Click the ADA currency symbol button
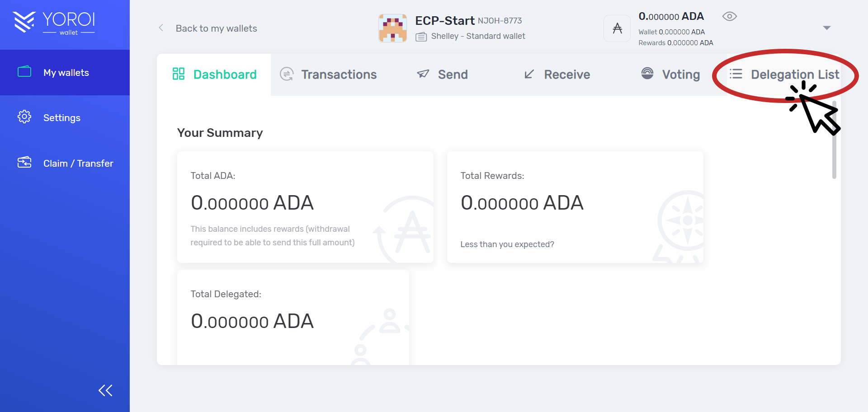 click(x=617, y=28)
